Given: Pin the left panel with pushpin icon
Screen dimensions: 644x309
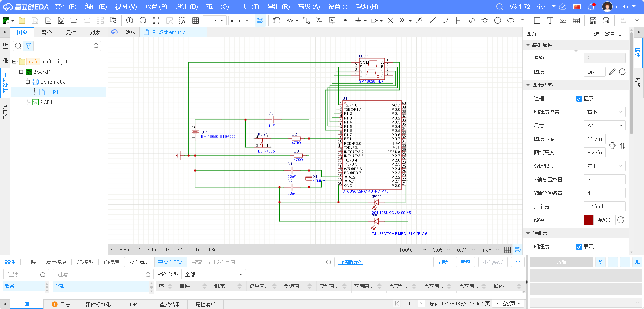Looking at the screenshot, I should pyautogui.click(x=5, y=33).
